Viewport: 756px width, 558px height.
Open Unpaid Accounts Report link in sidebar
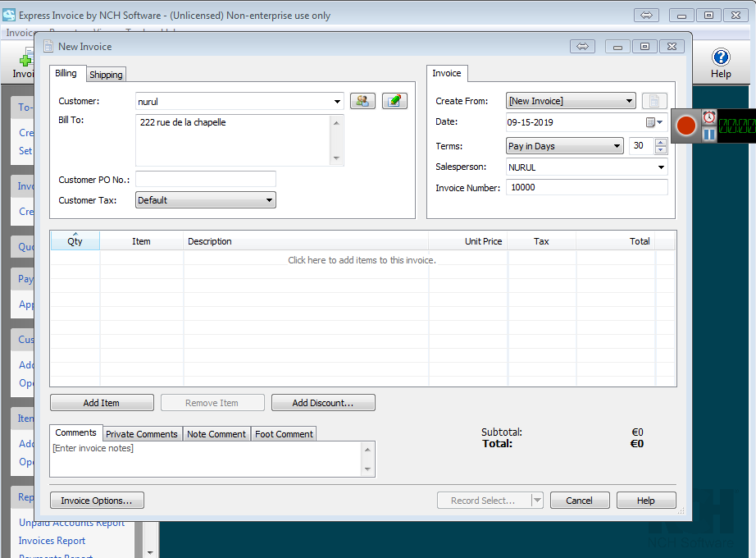72,524
